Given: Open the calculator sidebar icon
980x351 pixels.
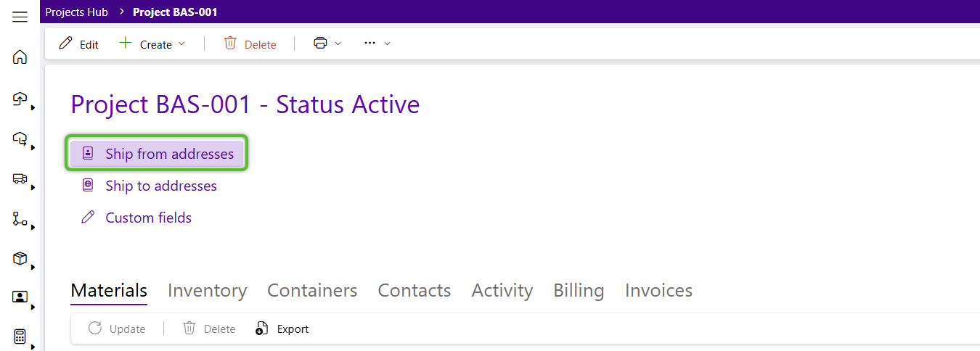Looking at the screenshot, I should (x=20, y=336).
